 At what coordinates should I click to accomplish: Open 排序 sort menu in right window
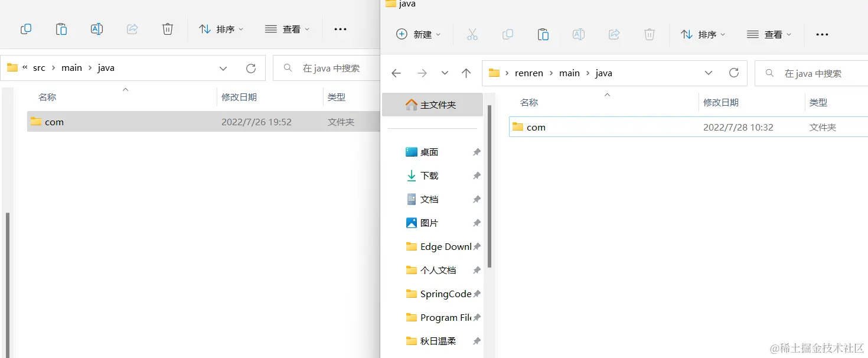pyautogui.click(x=703, y=34)
